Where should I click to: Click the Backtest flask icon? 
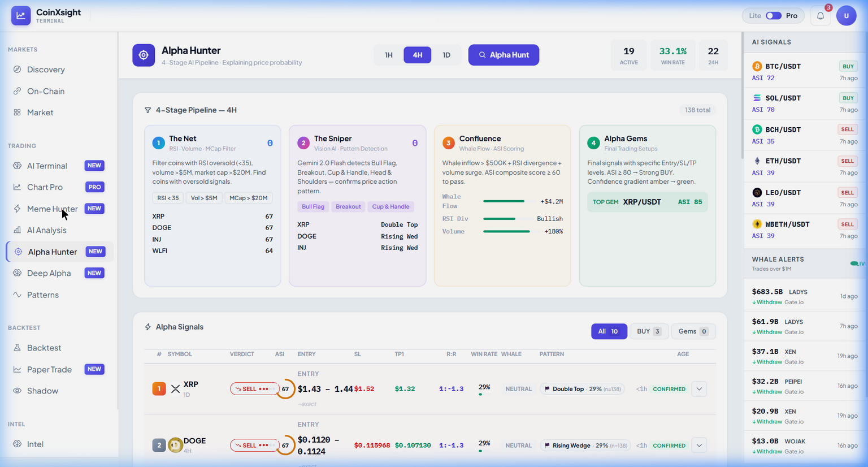[17, 348]
